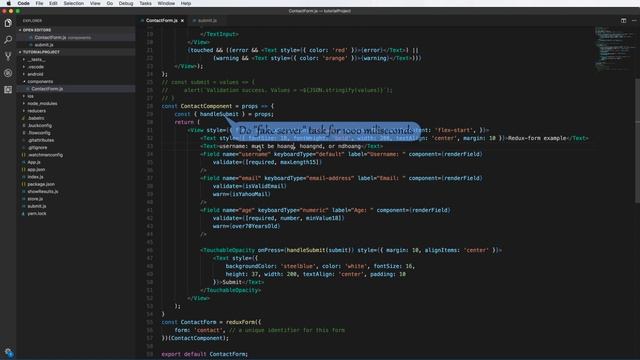Open the Source Control view icon
This screenshot has height=360, width=640.
tap(8, 56)
